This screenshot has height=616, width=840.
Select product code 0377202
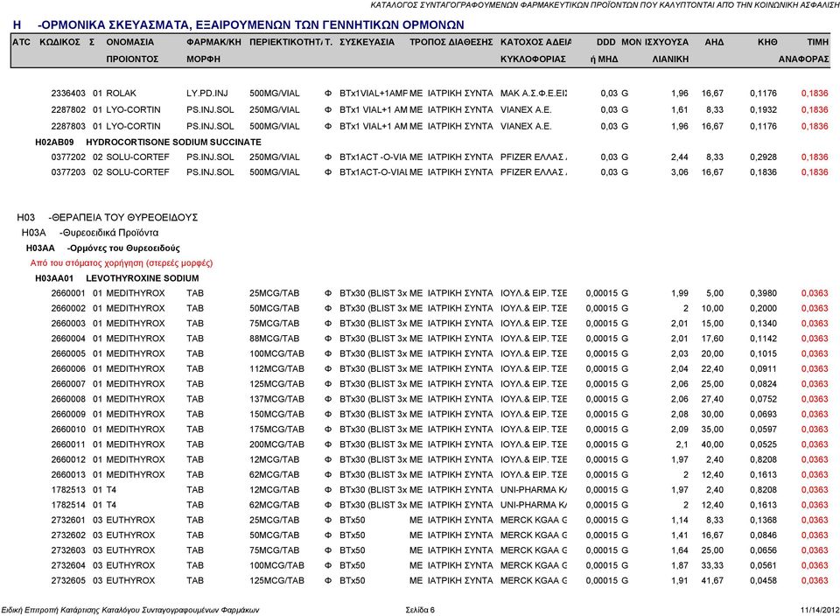pyautogui.click(x=68, y=157)
